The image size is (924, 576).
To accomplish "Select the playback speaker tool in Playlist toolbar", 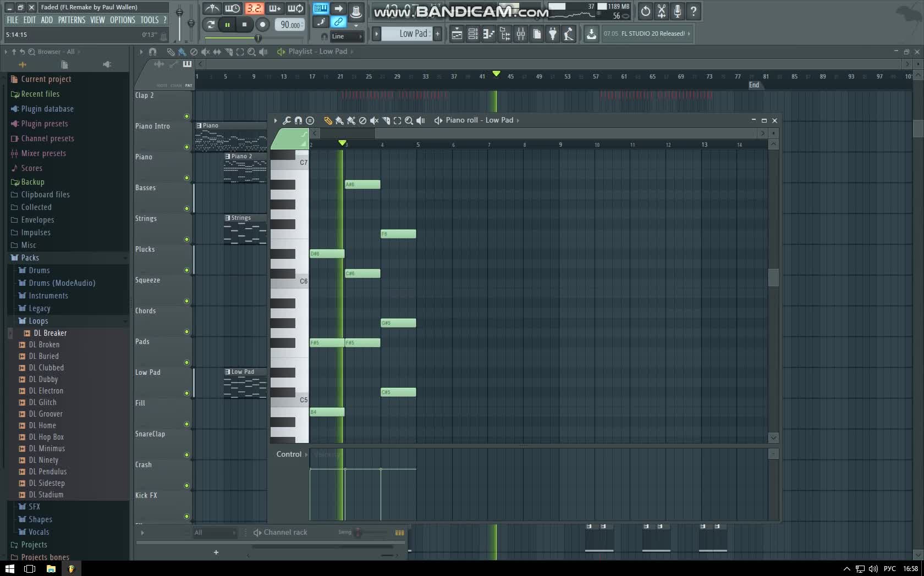I will click(263, 52).
